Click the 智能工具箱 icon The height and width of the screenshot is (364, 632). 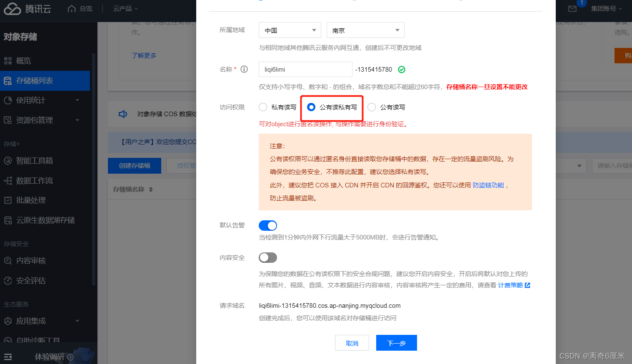point(7,161)
